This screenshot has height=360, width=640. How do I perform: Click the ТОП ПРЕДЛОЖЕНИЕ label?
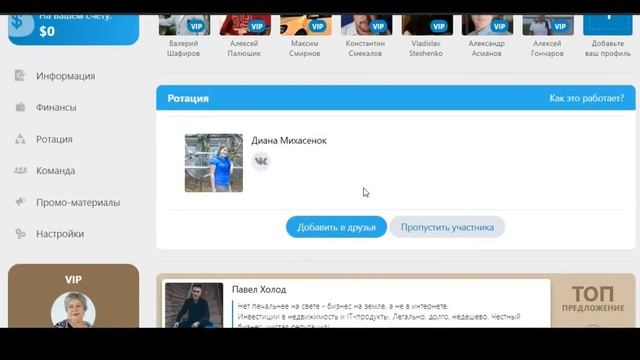(593, 299)
